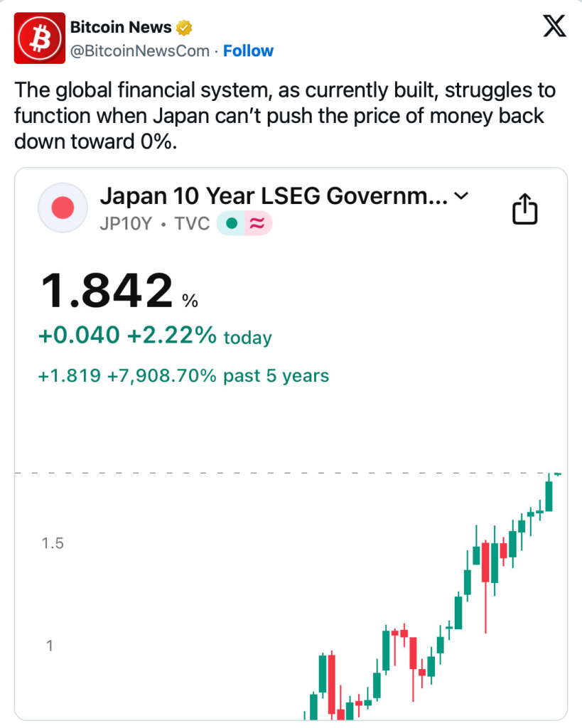Screen dimensions: 582x728
Task: Click the green market status dot
Action: (231, 224)
